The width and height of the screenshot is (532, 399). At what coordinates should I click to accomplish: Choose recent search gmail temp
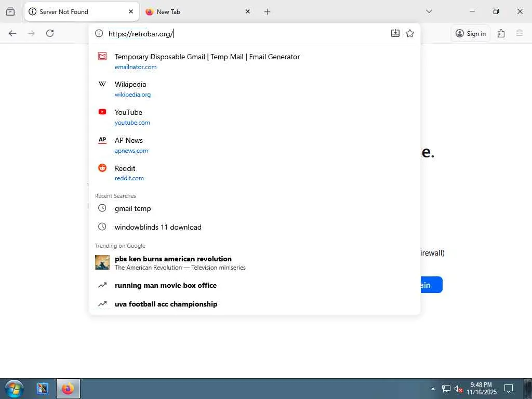[x=255, y=208]
